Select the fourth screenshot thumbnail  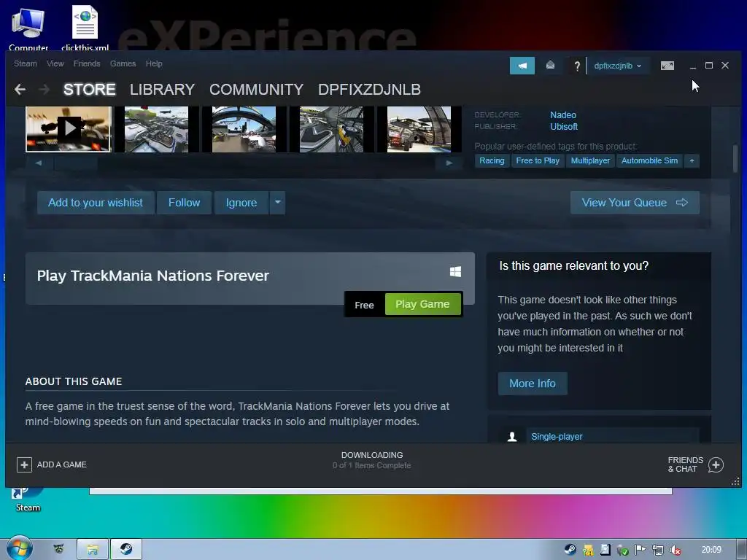(332, 129)
